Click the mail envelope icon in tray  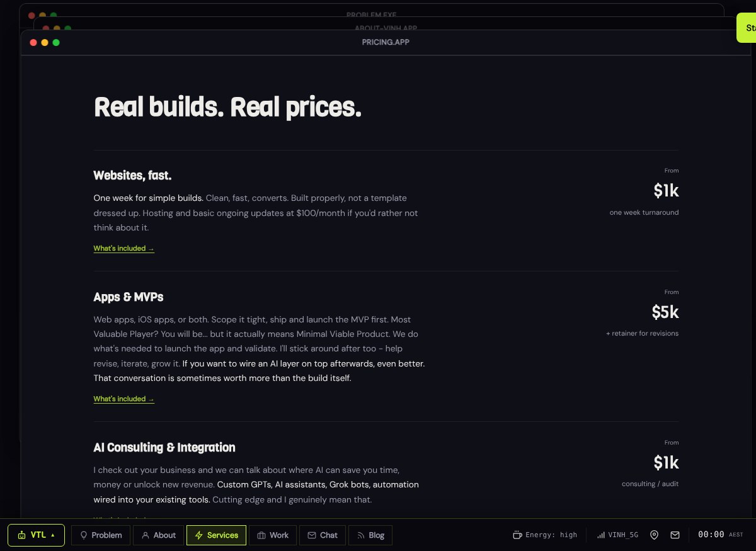[675, 535]
